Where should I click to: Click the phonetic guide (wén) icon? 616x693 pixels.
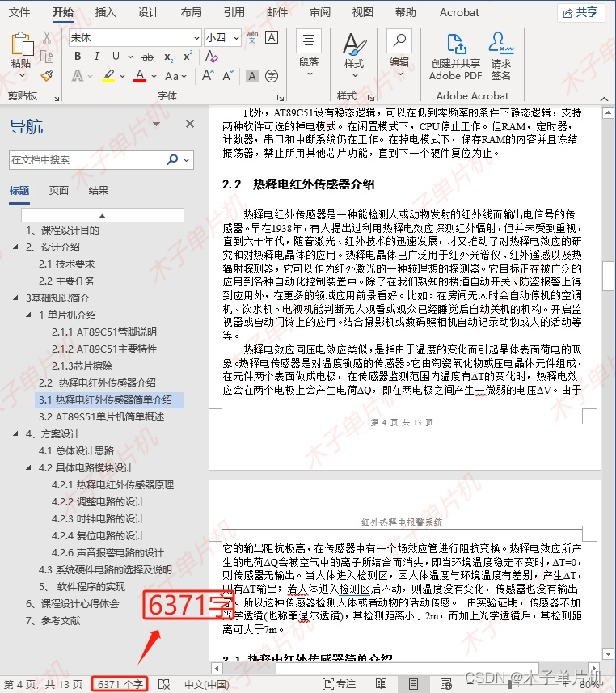click(252, 37)
